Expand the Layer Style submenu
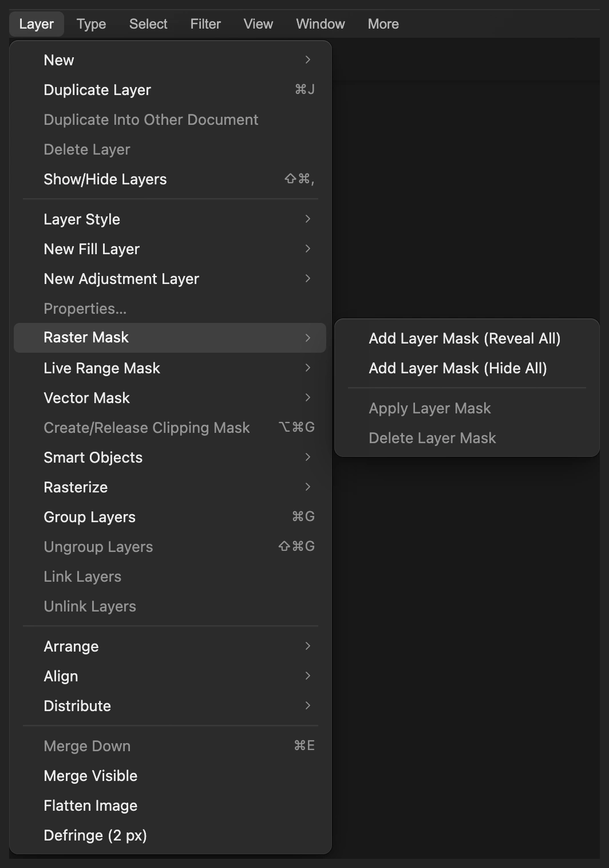The image size is (609, 868). [x=170, y=219]
